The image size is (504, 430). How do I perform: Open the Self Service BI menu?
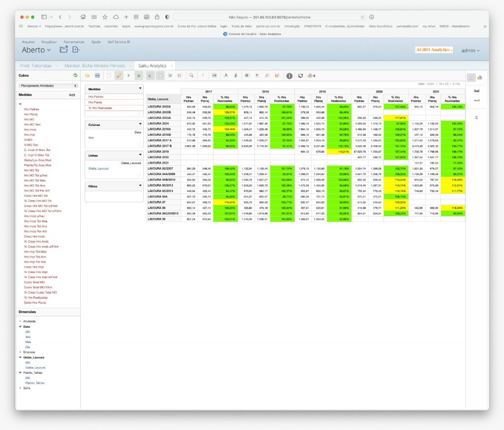pyautogui.click(x=119, y=42)
